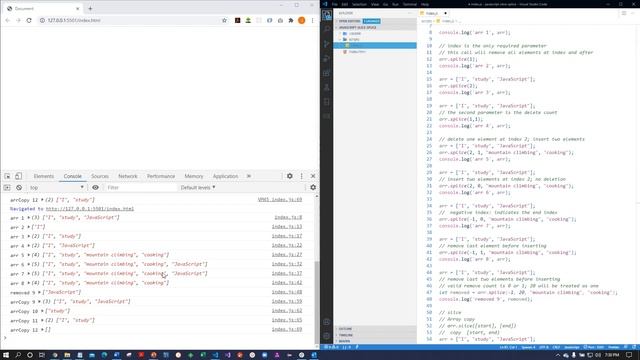Expand the 'arrCopy 10' array in console
Image resolution: width=640 pixels, height=360 pixels.
tap(42, 311)
